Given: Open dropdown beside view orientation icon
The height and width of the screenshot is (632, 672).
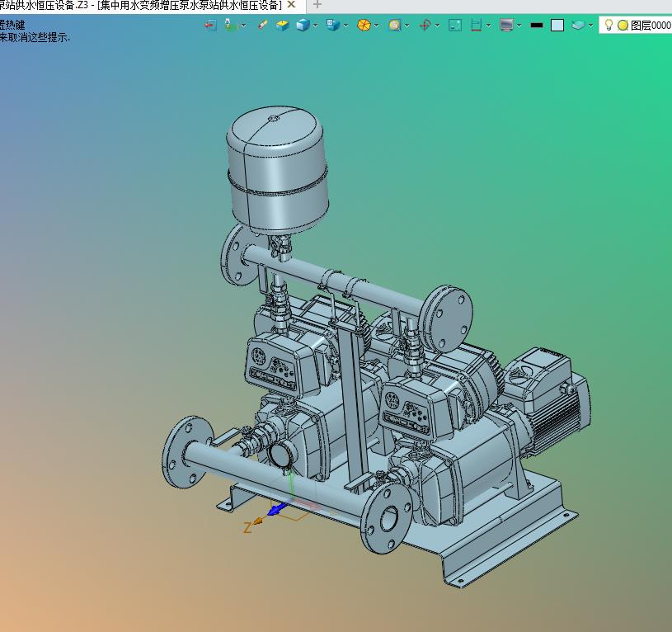Looking at the screenshot, I should [345, 26].
